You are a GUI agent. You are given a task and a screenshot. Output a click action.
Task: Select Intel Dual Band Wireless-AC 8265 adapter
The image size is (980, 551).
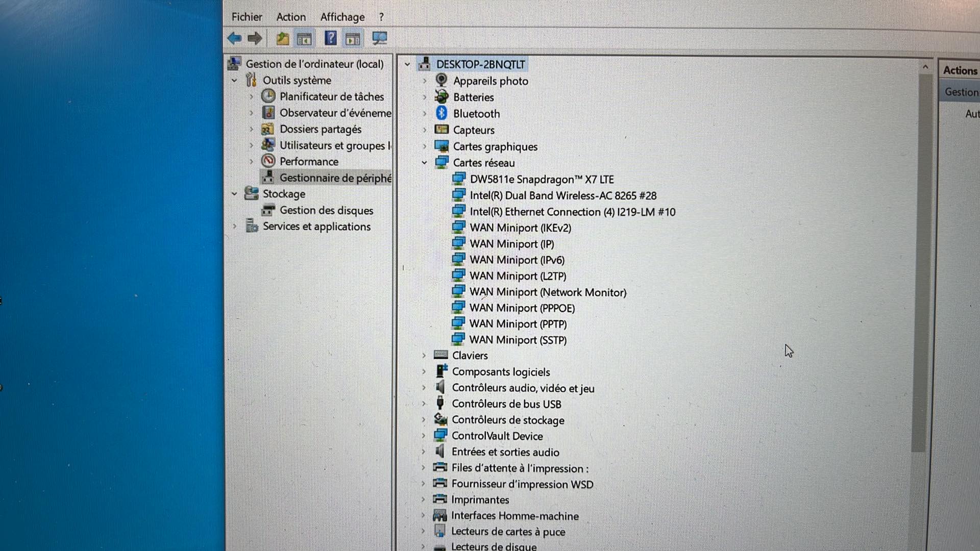562,195
